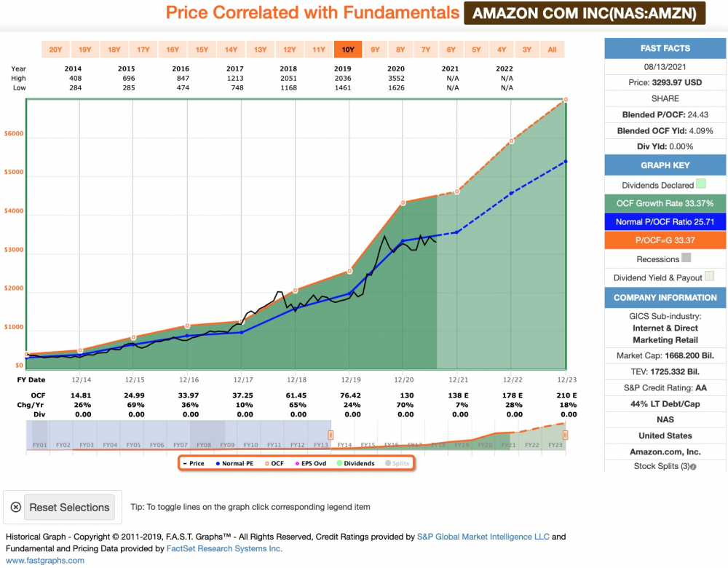Click the 12/20 OCF data point marker
Viewport: 728px width, 568px height.
point(403,202)
